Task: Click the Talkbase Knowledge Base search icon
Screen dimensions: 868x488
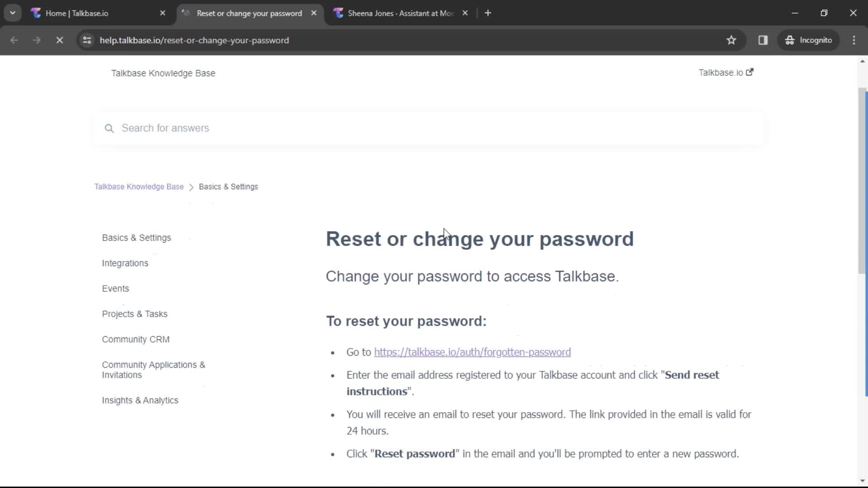Action: (x=110, y=128)
